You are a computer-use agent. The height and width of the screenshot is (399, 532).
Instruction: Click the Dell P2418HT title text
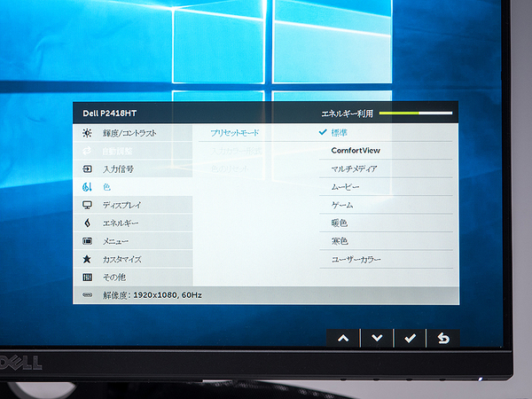coord(110,113)
